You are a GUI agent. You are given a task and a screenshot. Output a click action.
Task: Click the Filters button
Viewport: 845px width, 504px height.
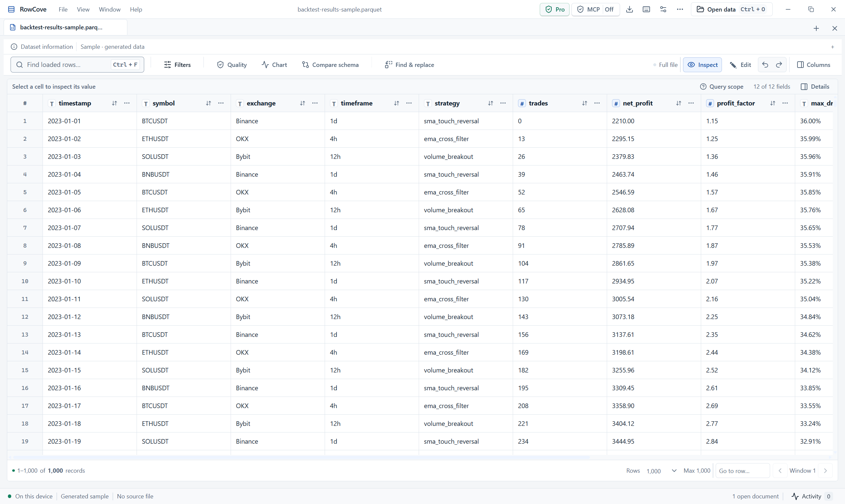(177, 65)
